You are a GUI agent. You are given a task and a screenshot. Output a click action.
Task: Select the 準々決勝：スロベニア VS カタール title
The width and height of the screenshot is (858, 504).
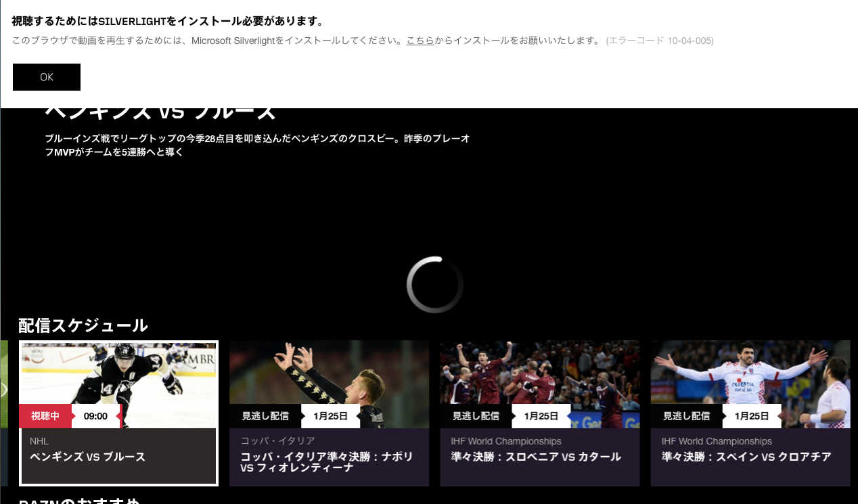point(536,457)
